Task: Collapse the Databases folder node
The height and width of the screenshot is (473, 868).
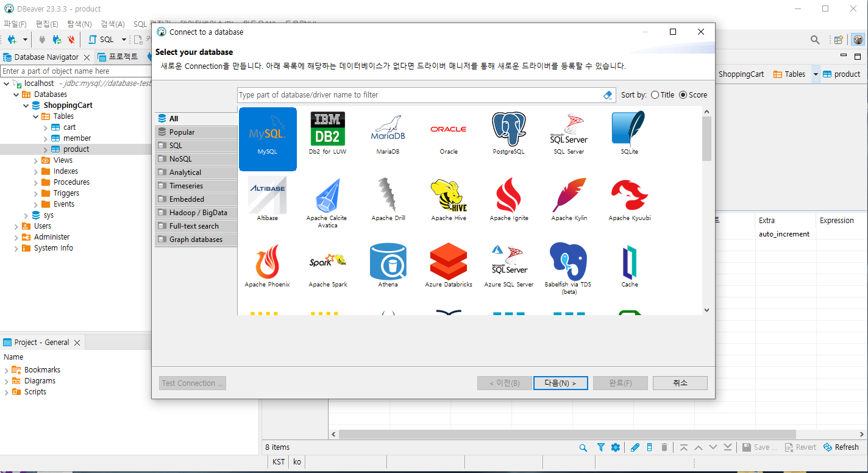Action: pyautogui.click(x=16, y=94)
